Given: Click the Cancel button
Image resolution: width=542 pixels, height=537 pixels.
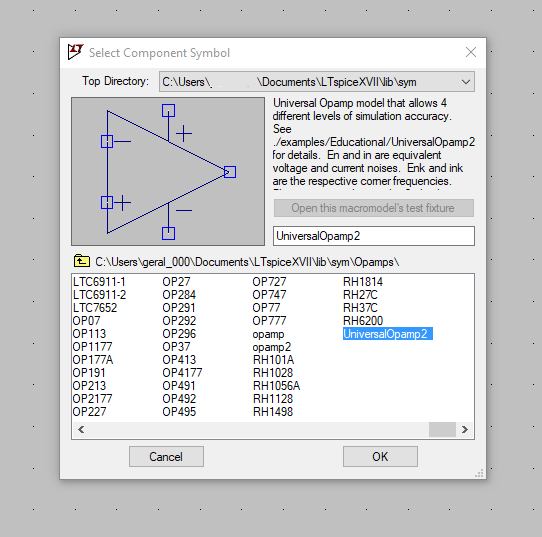Looking at the screenshot, I should (166, 456).
